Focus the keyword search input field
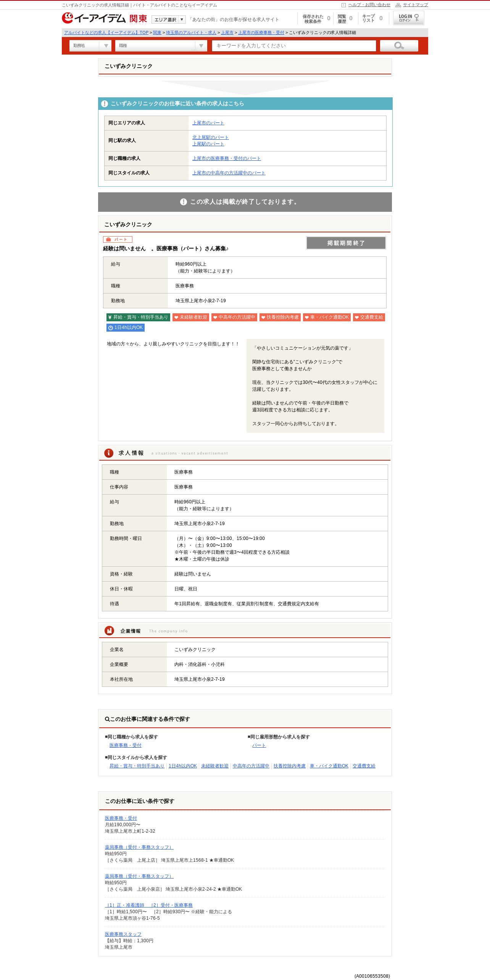 tap(294, 46)
